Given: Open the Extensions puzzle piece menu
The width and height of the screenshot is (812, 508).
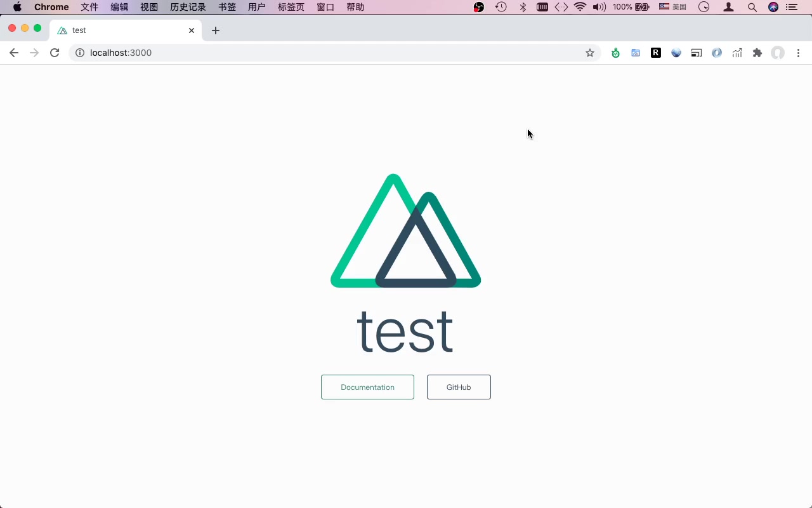Looking at the screenshot, I should tap(757, 53).
